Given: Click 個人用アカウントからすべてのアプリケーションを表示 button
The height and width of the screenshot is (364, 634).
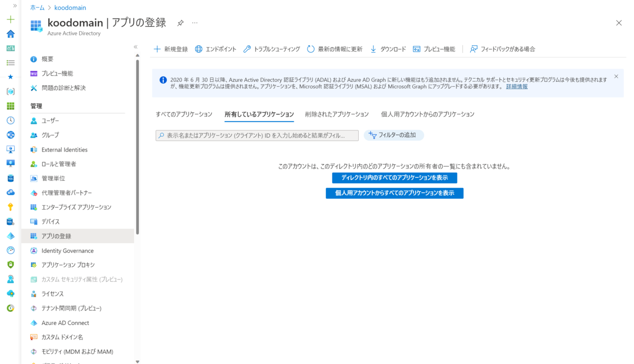Looking at the screenshot, I should coord(395,193).
